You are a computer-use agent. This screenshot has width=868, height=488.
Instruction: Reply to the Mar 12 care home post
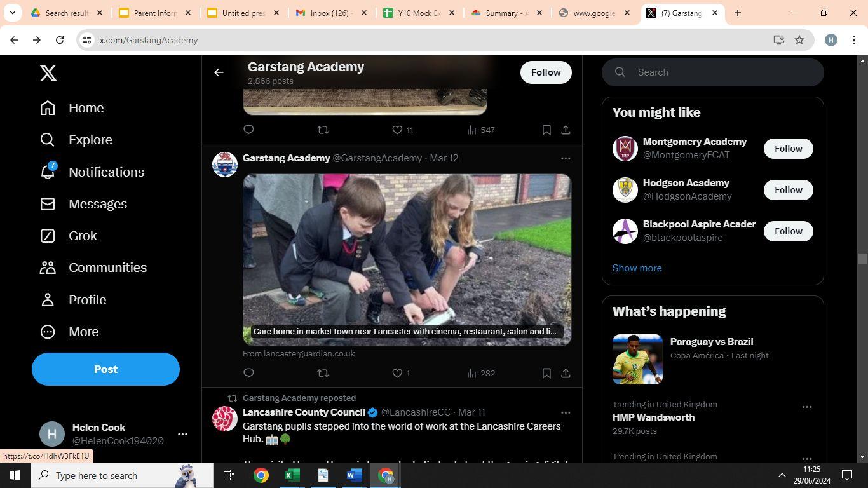tap(248, 373)
